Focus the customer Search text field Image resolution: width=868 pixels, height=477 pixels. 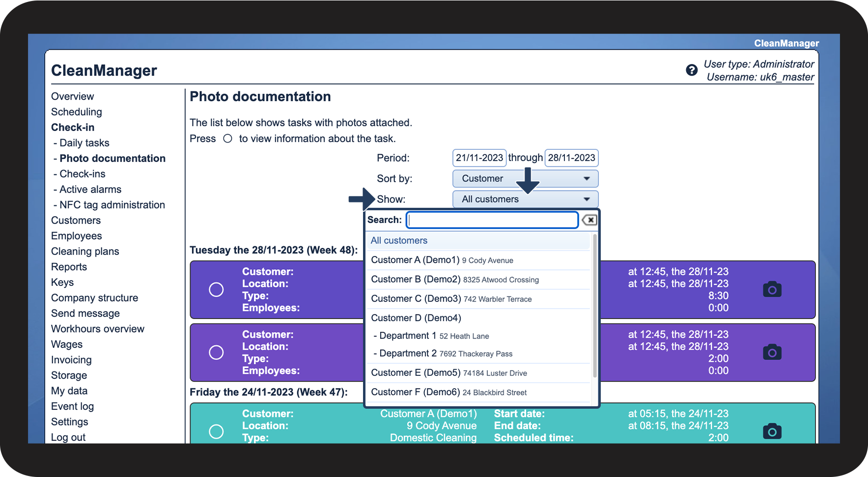tap(492, 220)
